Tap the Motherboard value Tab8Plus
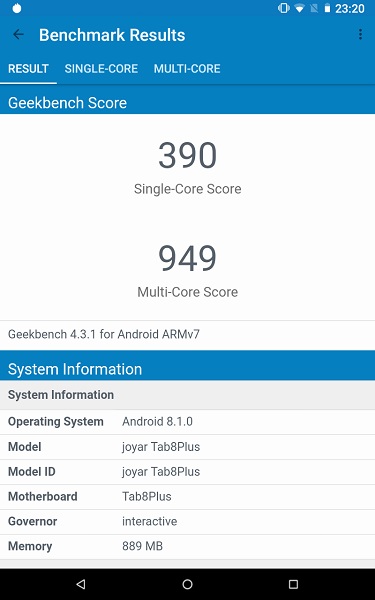 pos(147,496)
